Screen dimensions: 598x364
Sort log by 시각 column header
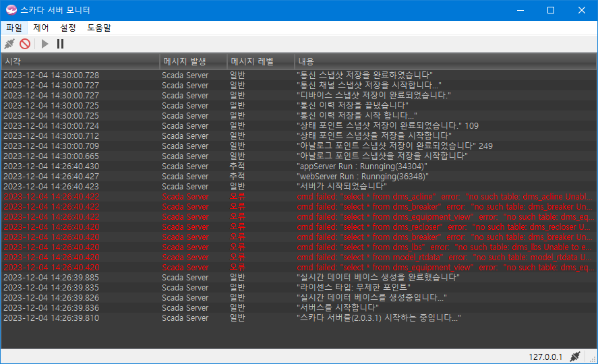[x=80, y=61]
